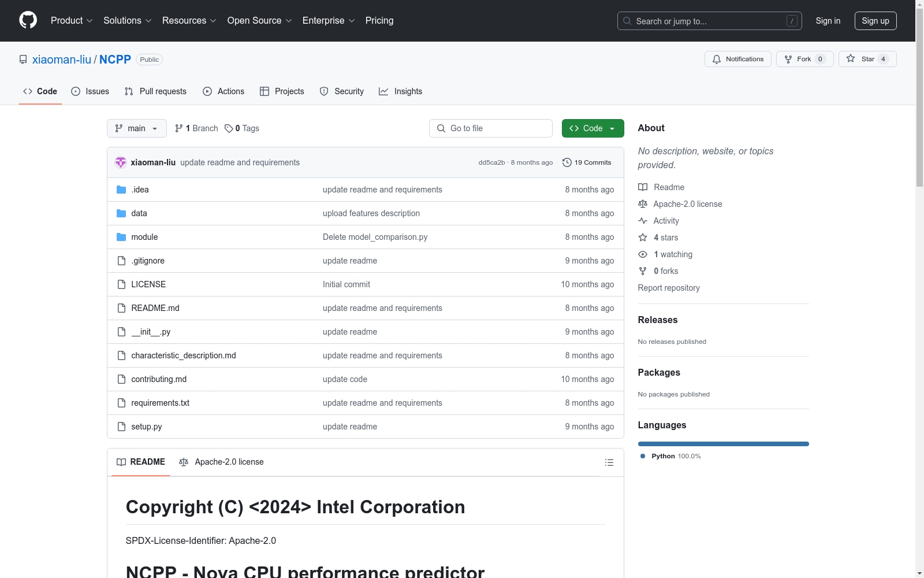The height and width of the screenshot is (578, 924).
Task: Open __init__.py file
Action: click(151, 332)
